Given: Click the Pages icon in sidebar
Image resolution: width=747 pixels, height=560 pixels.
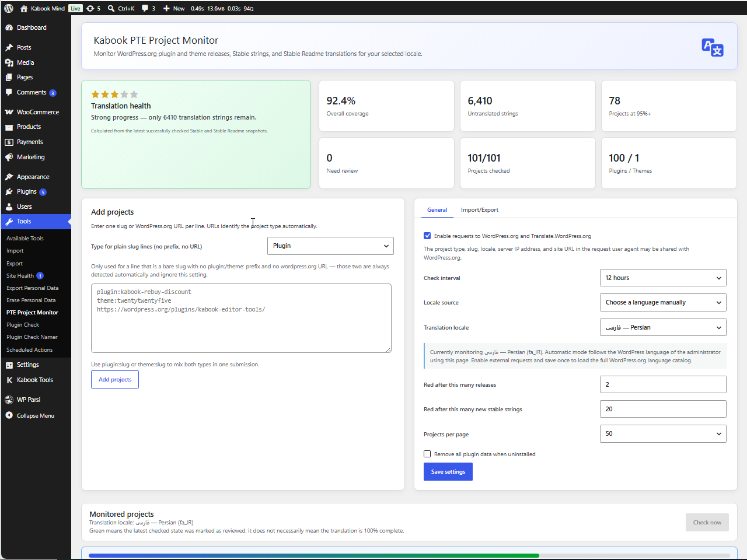Looking at the screenshot, I should coord(9,77).
